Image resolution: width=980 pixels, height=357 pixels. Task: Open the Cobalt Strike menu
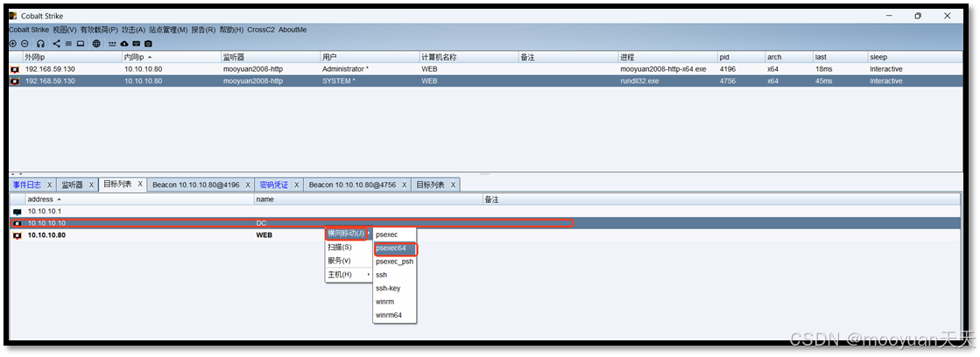pyautogui.click(x=29, y=30)
